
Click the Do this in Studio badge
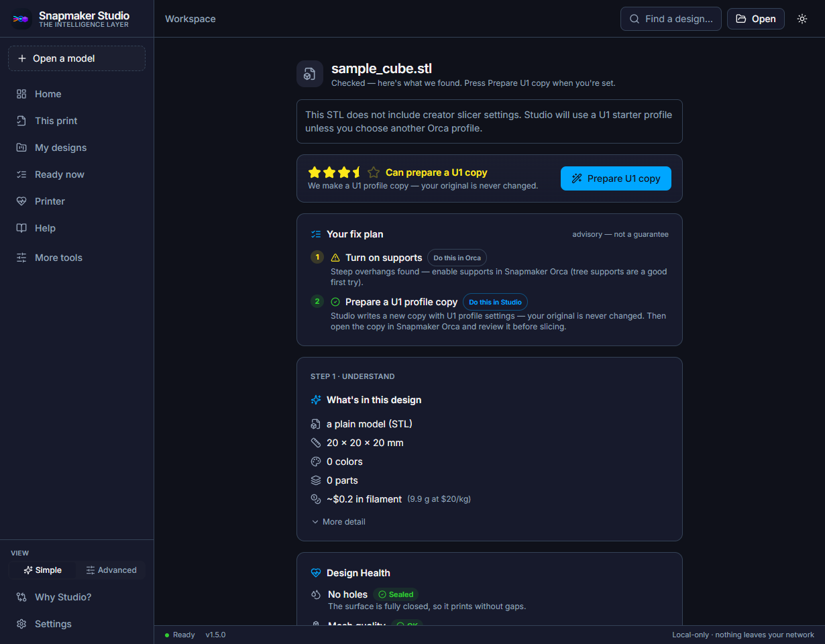pos(495,302)
